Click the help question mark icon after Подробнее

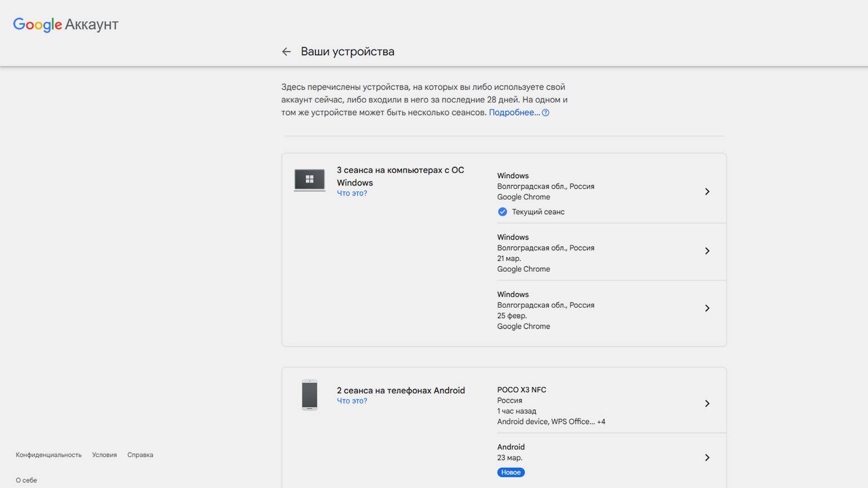coord(546,113)
